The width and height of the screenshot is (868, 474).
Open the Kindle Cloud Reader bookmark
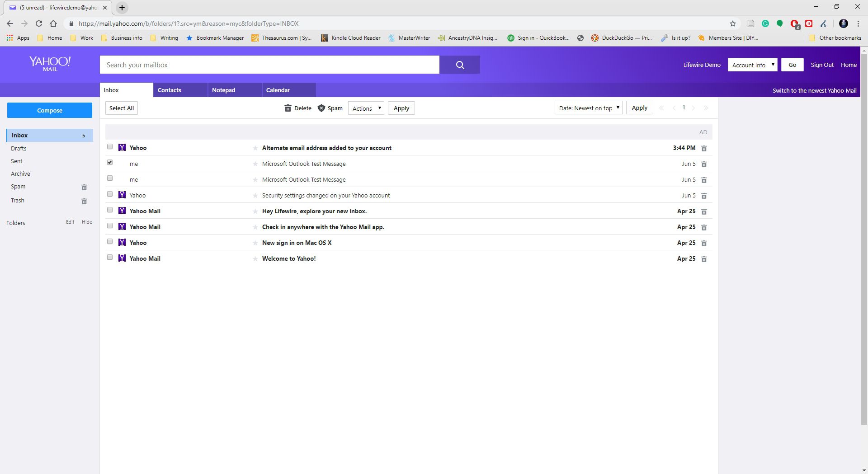click(x=351, y=38)
